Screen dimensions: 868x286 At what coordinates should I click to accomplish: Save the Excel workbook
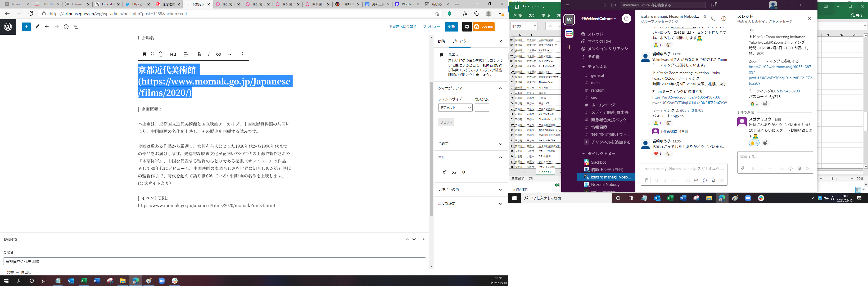point(516,6)
